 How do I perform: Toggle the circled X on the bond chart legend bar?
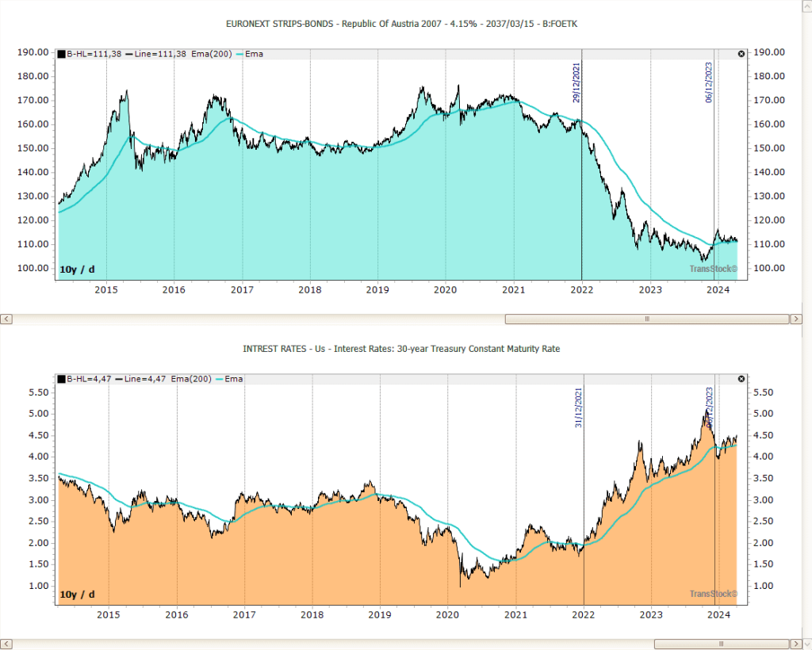tap(741, 53)
